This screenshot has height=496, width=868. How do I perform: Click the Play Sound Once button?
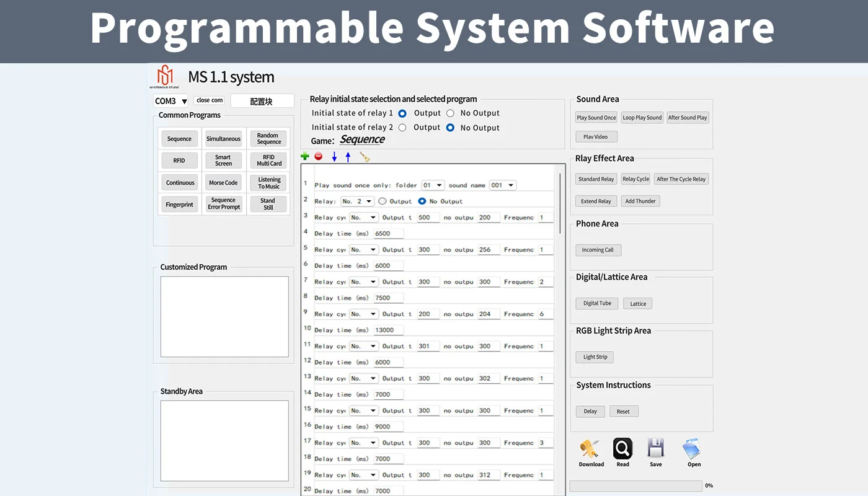tap(596, 118)
